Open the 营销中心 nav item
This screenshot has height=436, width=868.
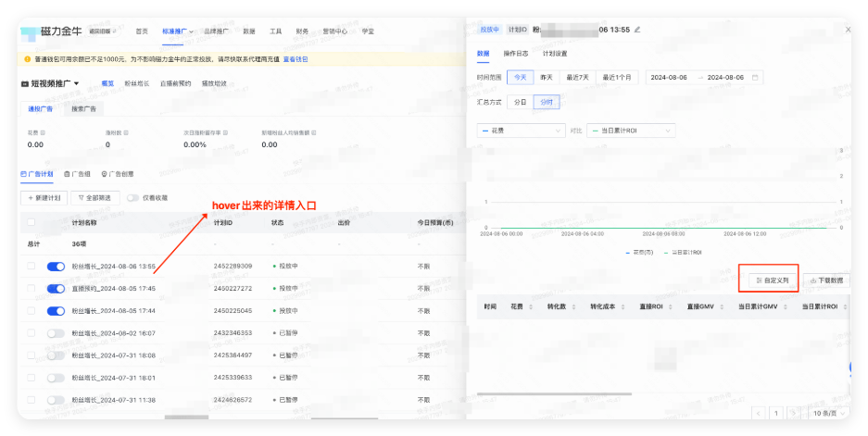click(x=335, y=31)
